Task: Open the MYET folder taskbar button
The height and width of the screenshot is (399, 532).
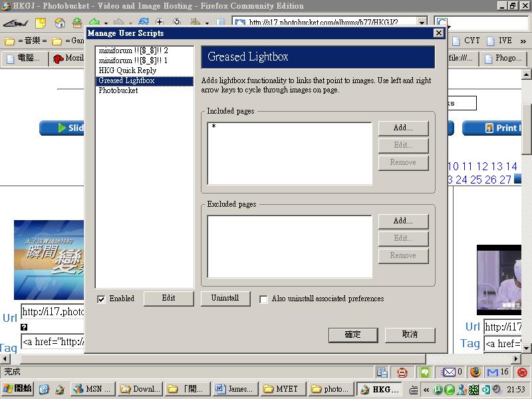Action: click(283, 389)
